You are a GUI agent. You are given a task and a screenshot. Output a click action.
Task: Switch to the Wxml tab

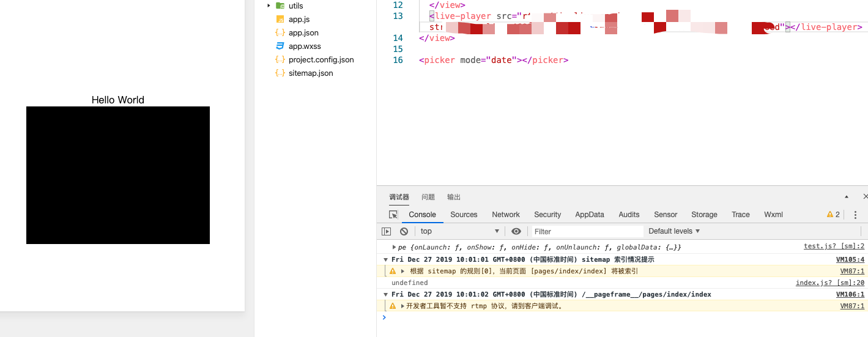pos(773,215)
